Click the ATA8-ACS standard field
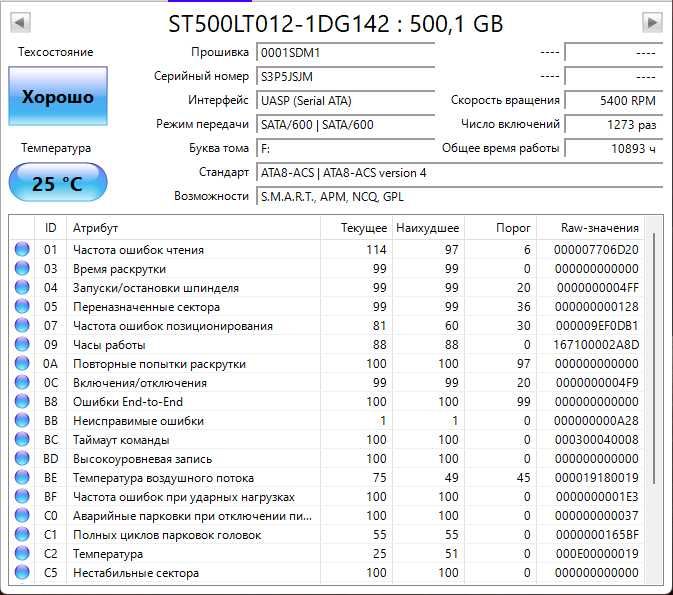Screen dimensions: 673x595 click(460, 173)
